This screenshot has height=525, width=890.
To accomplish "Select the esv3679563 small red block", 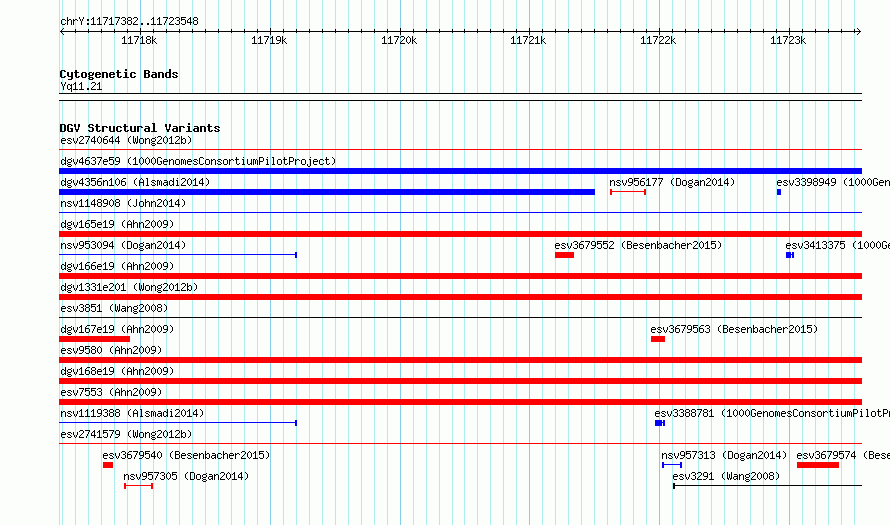I will (x=658, y=339).
